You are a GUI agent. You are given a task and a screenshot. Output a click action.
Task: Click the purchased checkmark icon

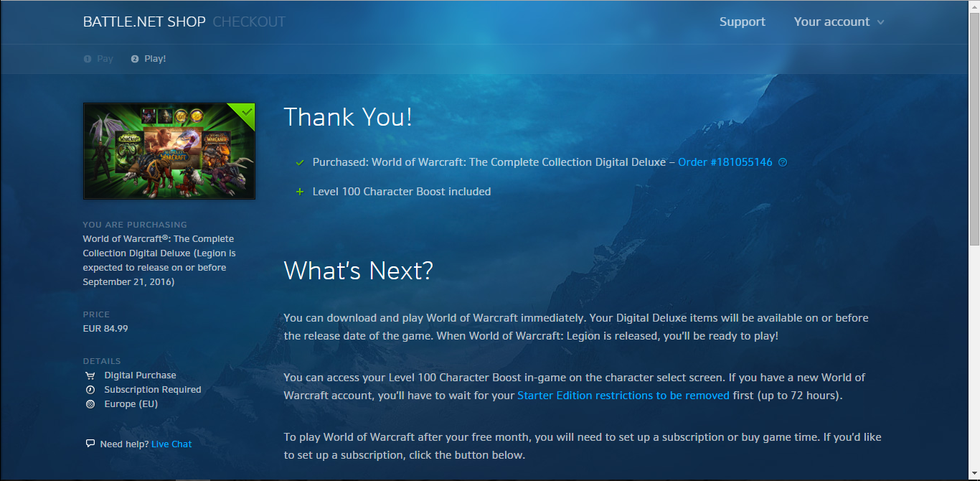300,162
